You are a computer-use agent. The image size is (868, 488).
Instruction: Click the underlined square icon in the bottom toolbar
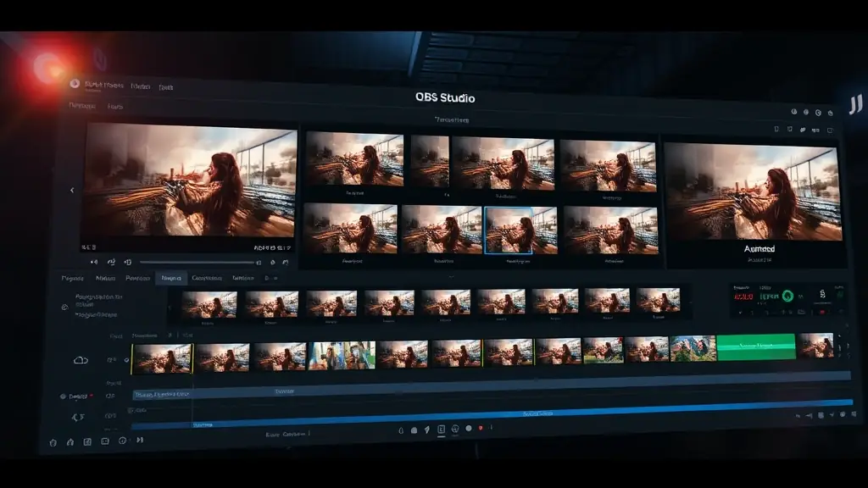click(x=441, y=430)
